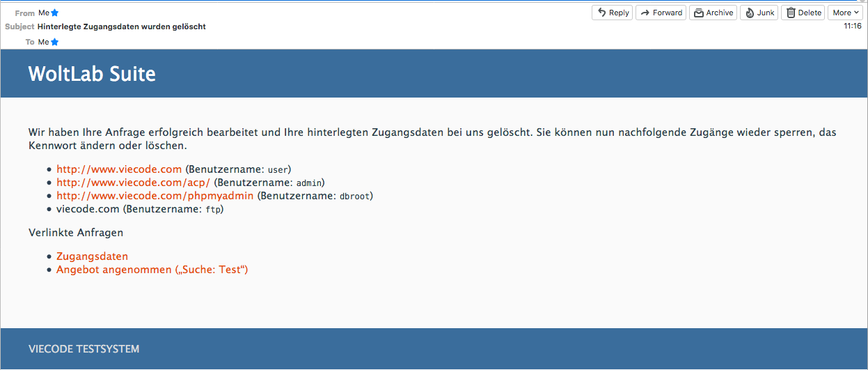Forward this email message
The height and width of the screenshot is (370, 868).
click(x=661, y=13)
